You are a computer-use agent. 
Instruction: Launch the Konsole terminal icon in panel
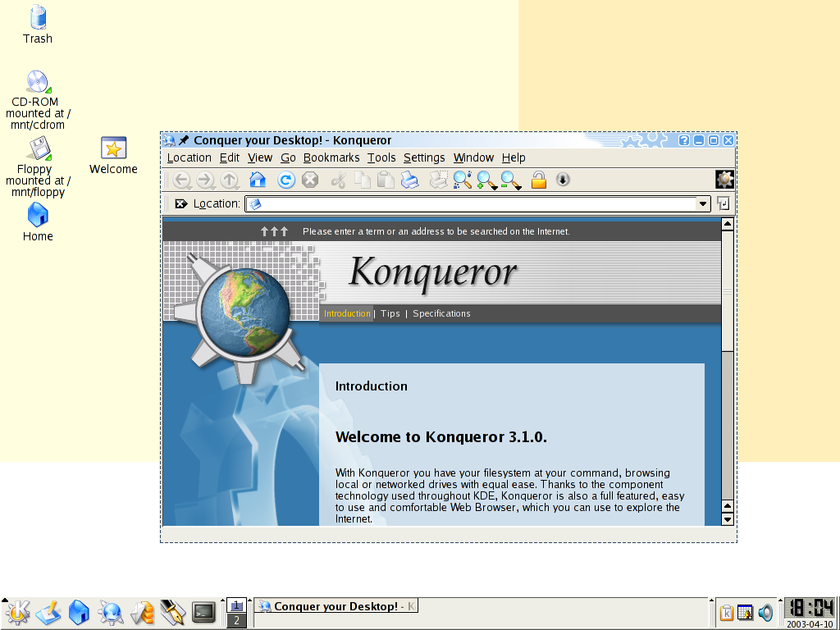204,612
